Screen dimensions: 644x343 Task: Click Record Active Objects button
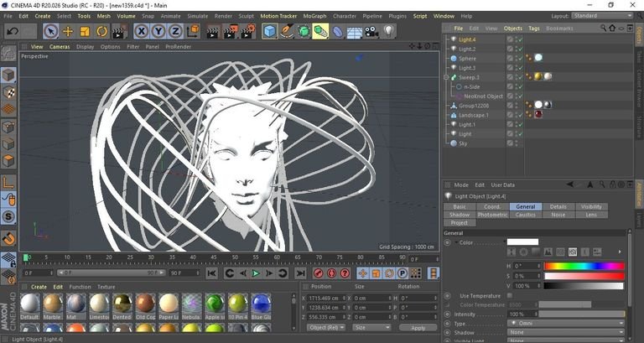319,273
